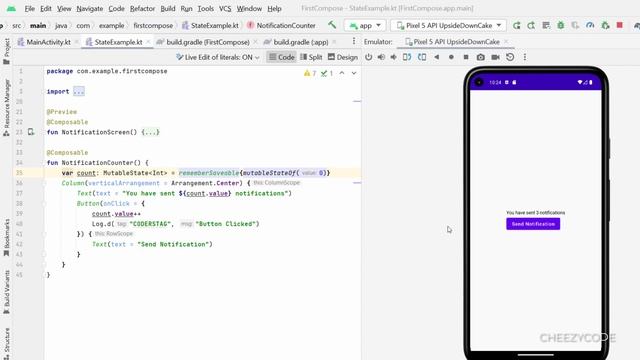The height and width of the screenshot is (360, 640).
Task: Open emulator snapshots history icon
Action: 510,57
